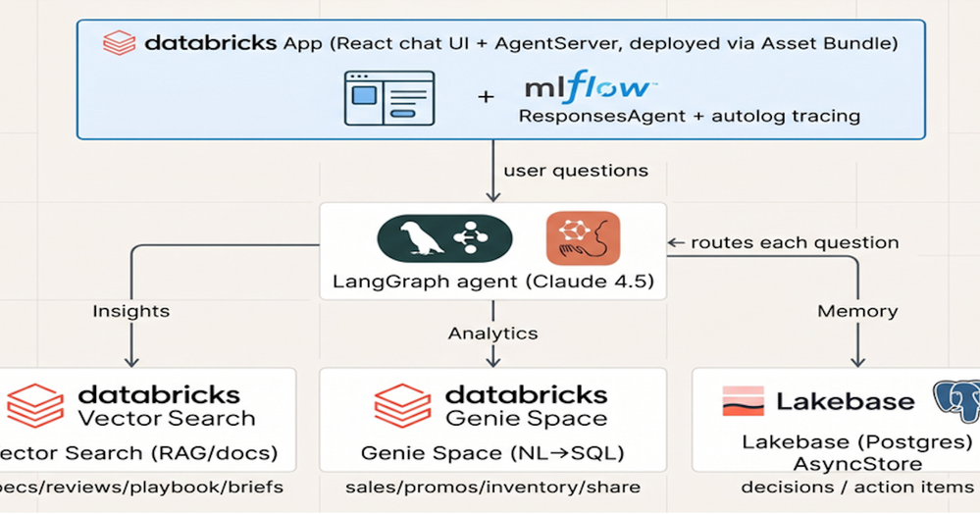Click "ResponsesAgent + autolog tracing" text
The height and width of the screenshot is (514, 980).
690,117
